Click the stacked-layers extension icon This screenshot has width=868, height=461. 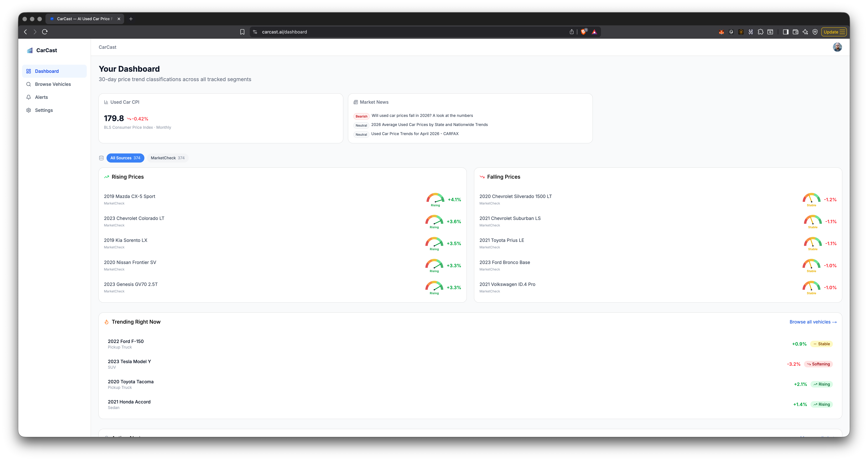pyautogui.click(x=731, y=32)
